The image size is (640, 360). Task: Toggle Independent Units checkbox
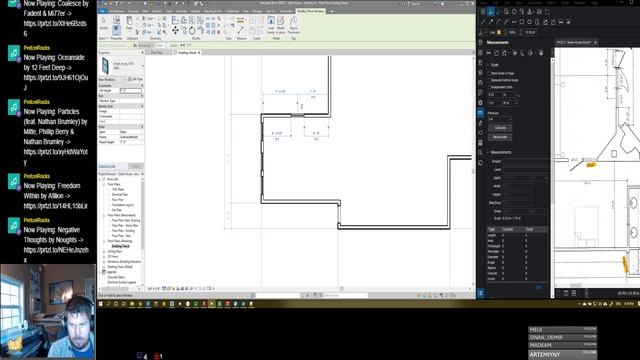[489, 87]
